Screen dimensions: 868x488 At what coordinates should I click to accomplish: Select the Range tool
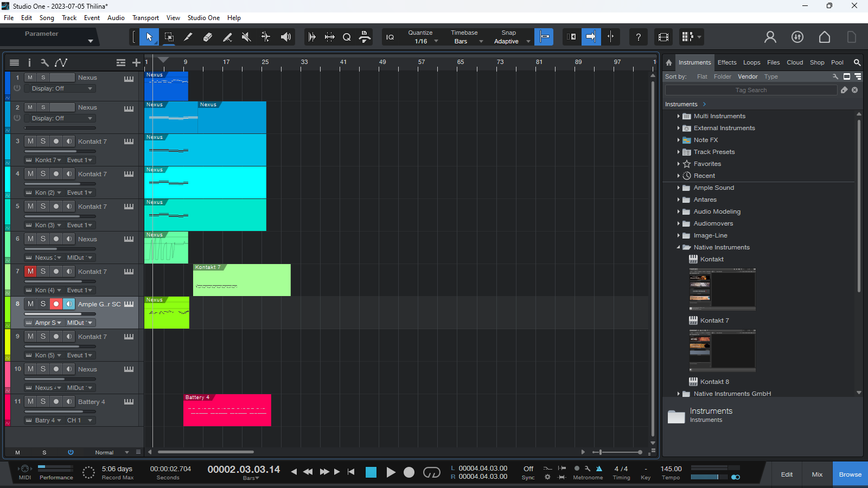click(169, 37)
